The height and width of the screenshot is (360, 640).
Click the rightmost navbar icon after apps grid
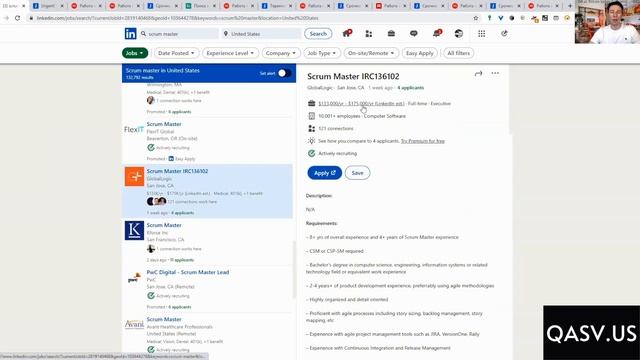point(504,33)
